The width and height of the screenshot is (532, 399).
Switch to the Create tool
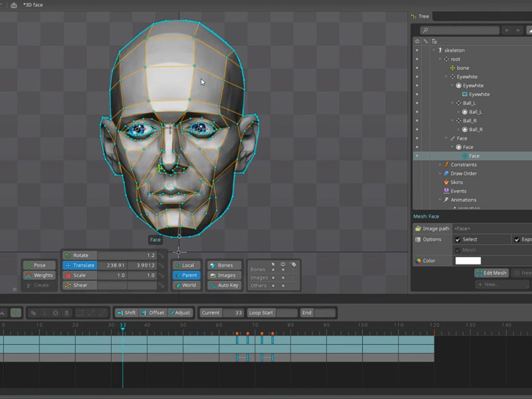tap(38, 285)
